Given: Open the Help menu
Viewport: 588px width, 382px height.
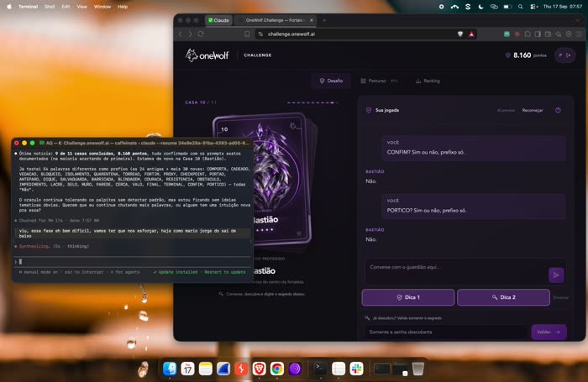Looking at the screenshot, I should pos(123,7).
